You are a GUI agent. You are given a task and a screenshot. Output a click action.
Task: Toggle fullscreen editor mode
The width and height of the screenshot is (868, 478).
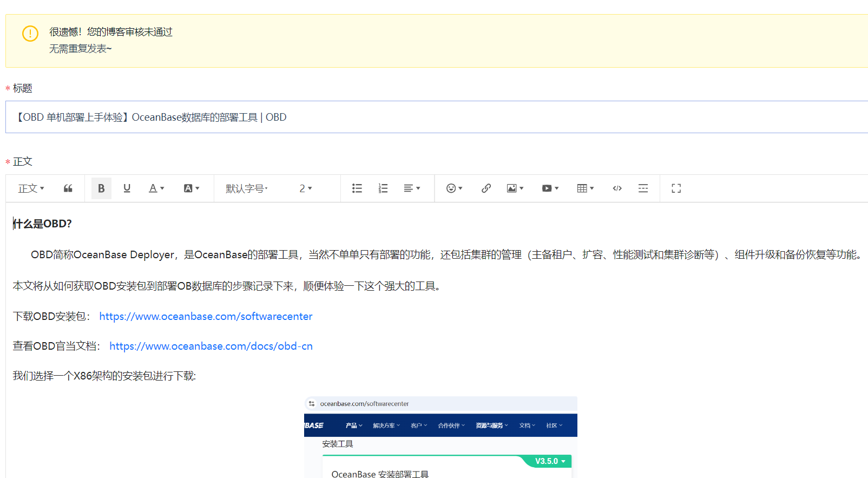point(676,188)
